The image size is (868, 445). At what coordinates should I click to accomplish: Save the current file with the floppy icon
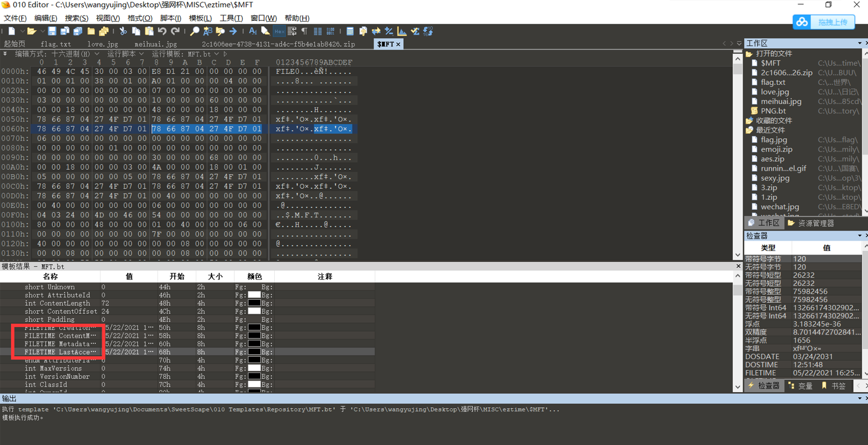(52, 31)
